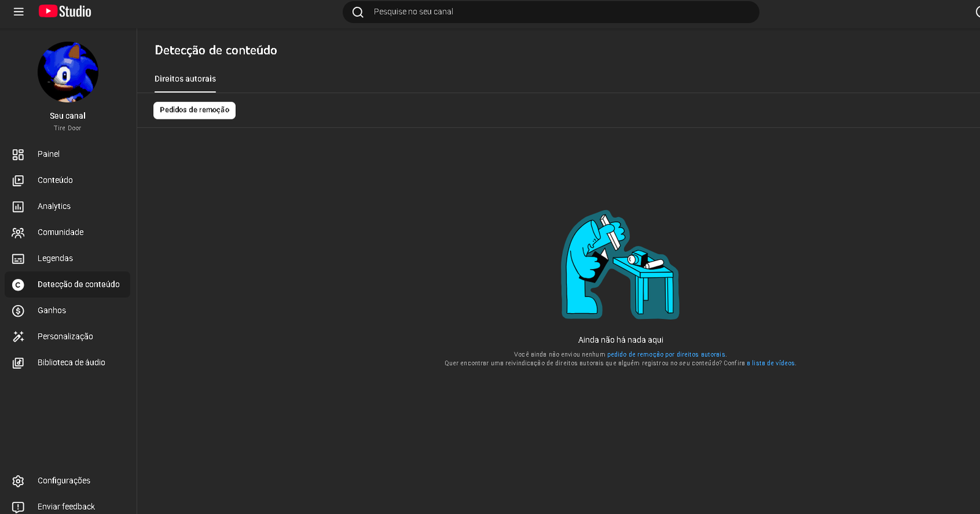Click the Ganhos dollar icon

coord(18,311)
